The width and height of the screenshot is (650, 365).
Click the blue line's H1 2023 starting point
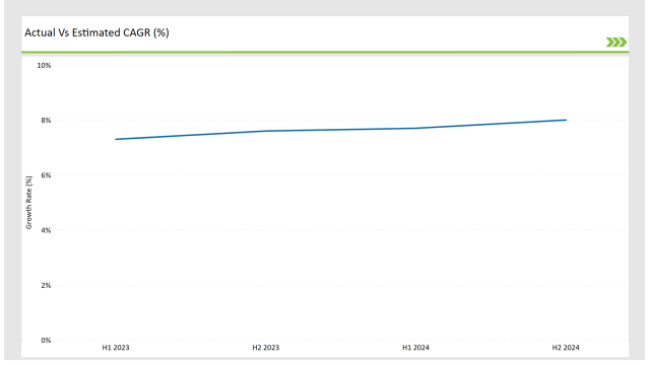click(x=116, y=139)
